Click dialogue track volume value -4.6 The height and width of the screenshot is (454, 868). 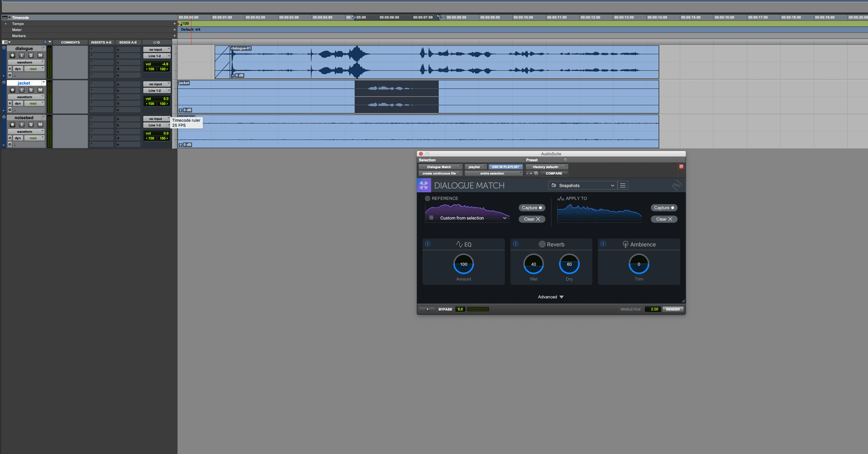click(x=165, y=64)
